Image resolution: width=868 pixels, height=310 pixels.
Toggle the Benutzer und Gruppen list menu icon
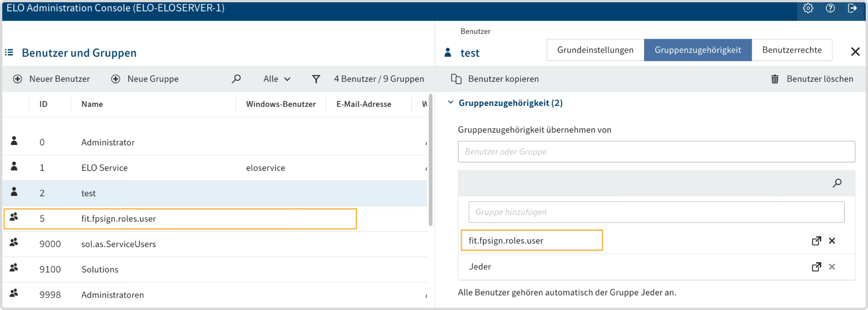click(x=9, y=53)
